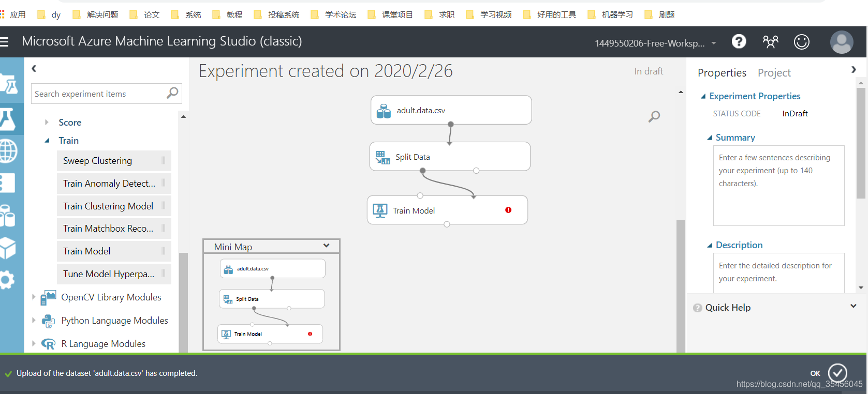Click the experiment title text

click(326, 71)
